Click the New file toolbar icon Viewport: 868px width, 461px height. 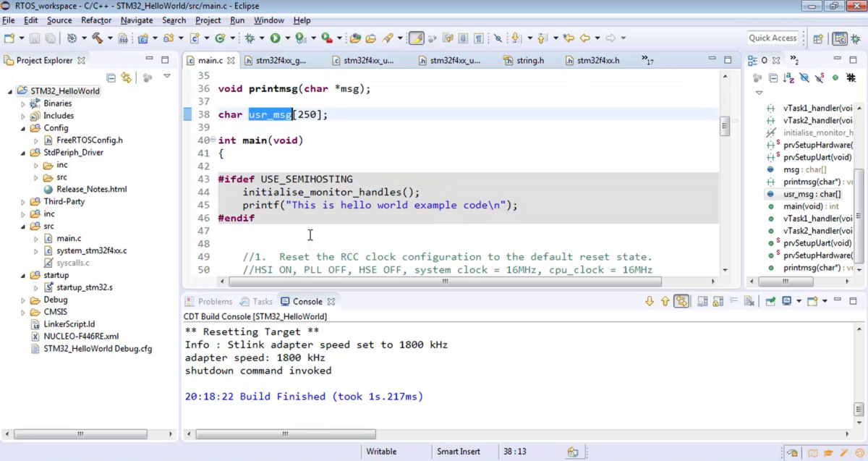(x=10, y=38)
